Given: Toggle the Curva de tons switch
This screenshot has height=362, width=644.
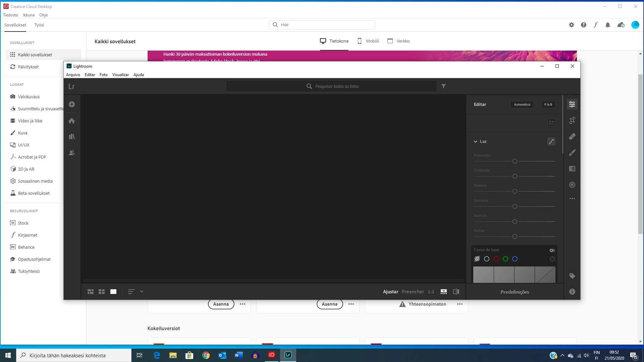Looking at the screenshot, I should click(552, 250).
